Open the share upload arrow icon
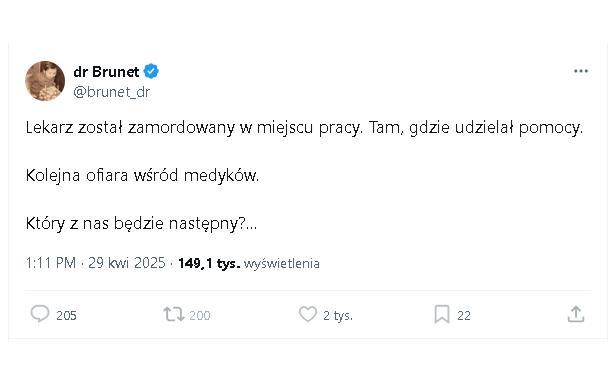The height and width of the screenshot is (379, 616). pos(576,314)
